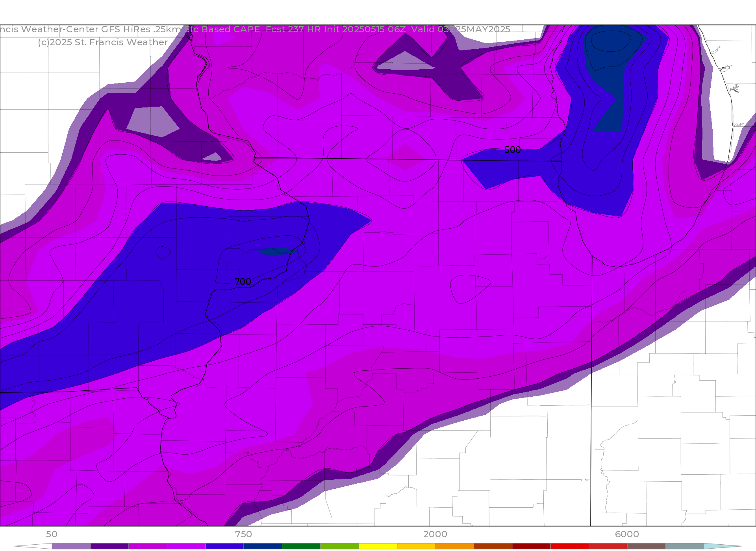Click the legend value 750
This screenshot has width=756, height=551.
[243, 534]
